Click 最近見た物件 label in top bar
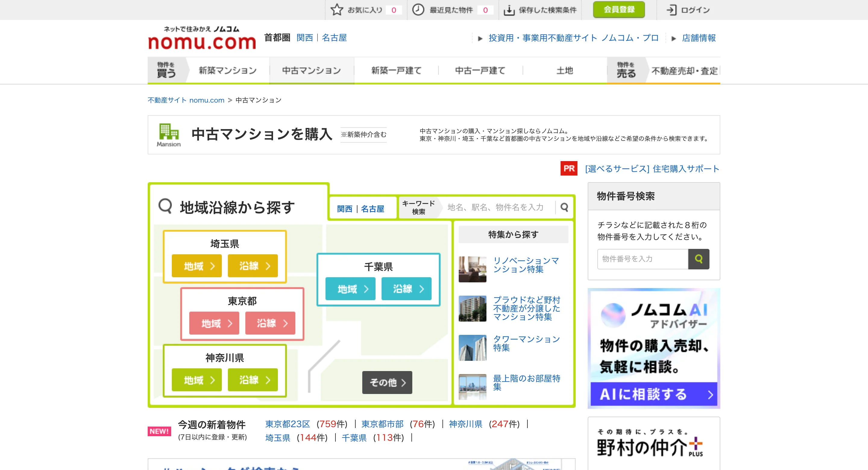 coord(451,10)
